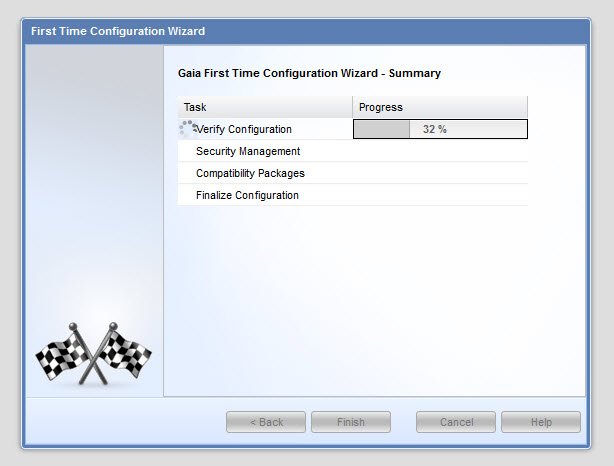Select the Compatibility Packages task row
Image resolution: width=614 pixels, height=466 pixels.
tap(352, 173)
